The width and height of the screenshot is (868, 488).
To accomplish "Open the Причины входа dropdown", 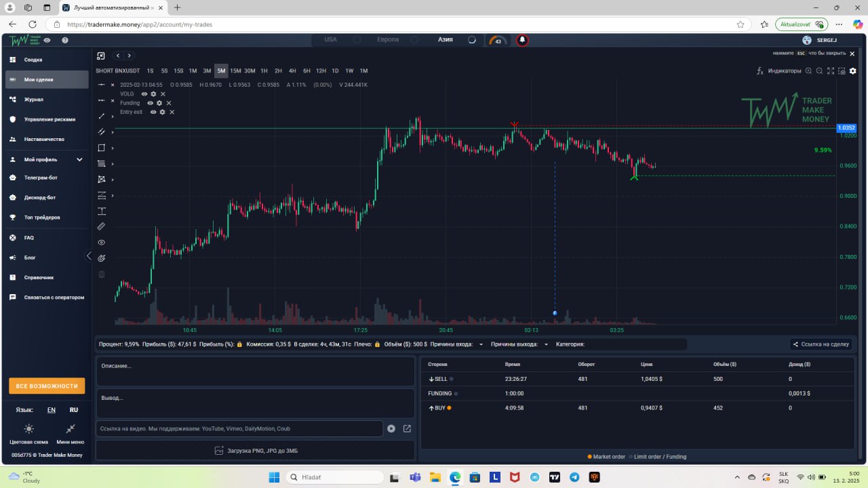I will pyautogui.click(x=481, y=344).
